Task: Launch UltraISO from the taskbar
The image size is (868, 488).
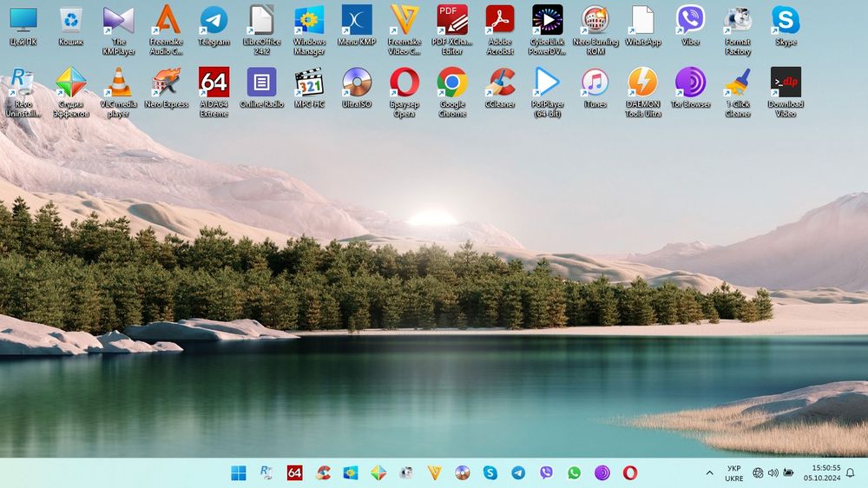Action: [463, 473]
